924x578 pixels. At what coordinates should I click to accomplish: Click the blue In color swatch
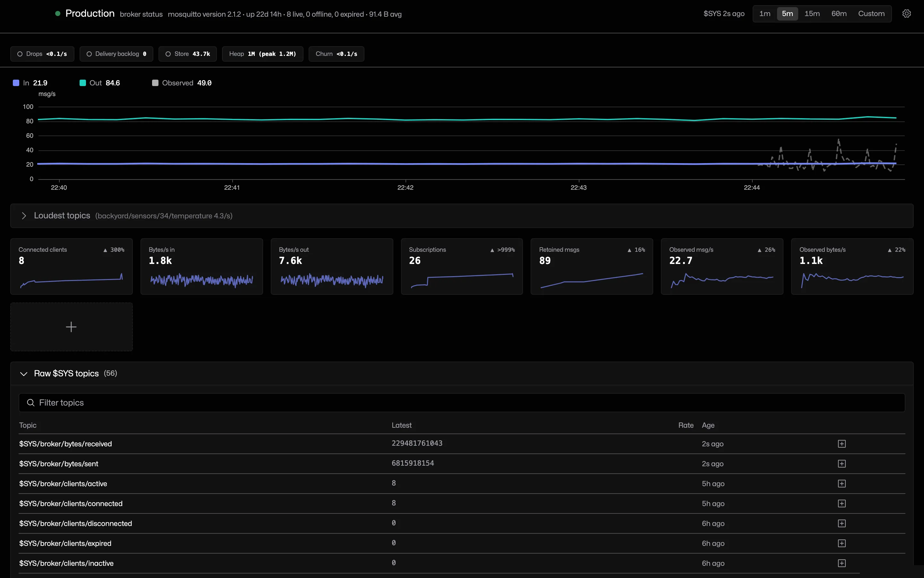click(x=16, y=83)
